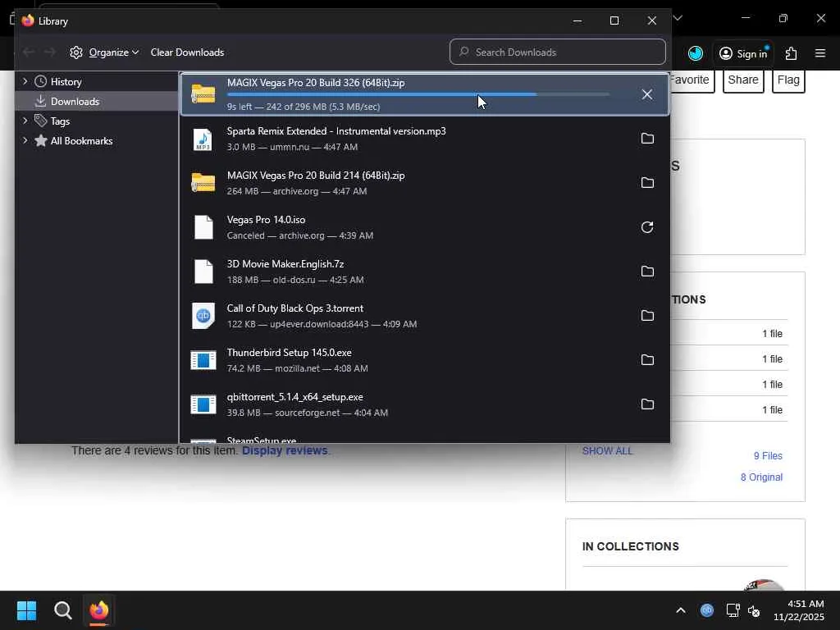Image resolution: width=840 pixels, height=630 pixels.
Task: Open Windows taskbar Search
Action: 63,610
